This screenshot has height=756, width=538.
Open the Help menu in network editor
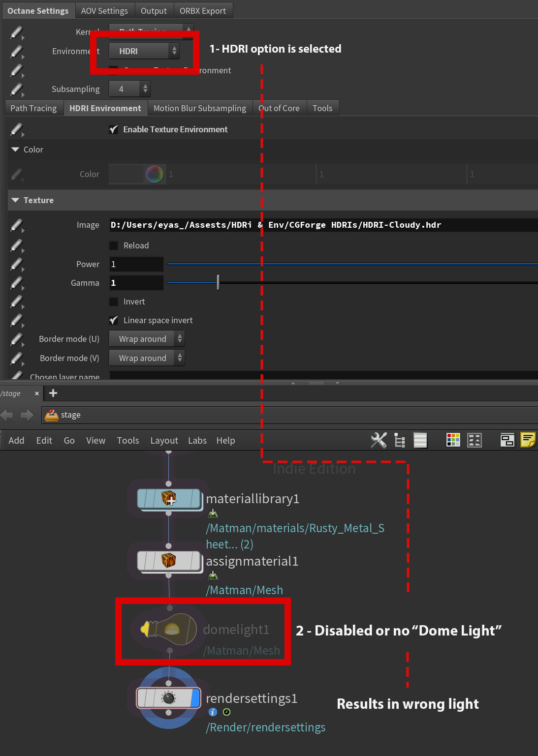(x=225, y=441)
